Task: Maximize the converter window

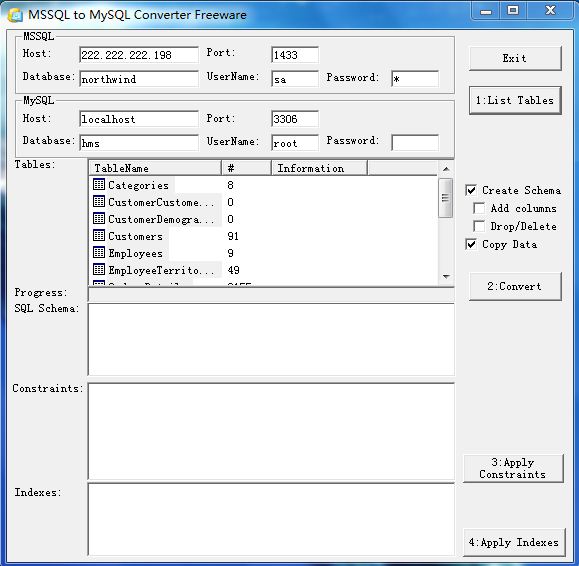Action: point(513,10)
